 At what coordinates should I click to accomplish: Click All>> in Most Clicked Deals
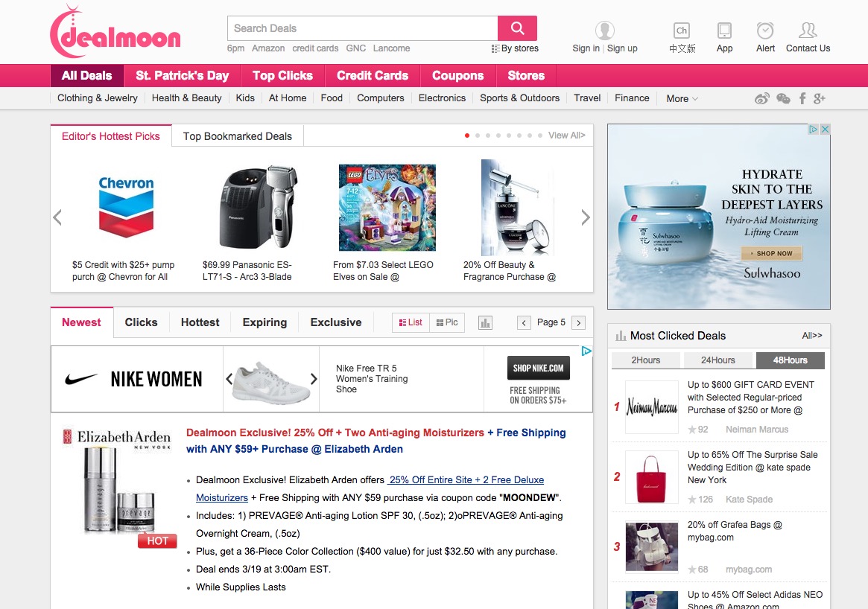pos(811,336)
